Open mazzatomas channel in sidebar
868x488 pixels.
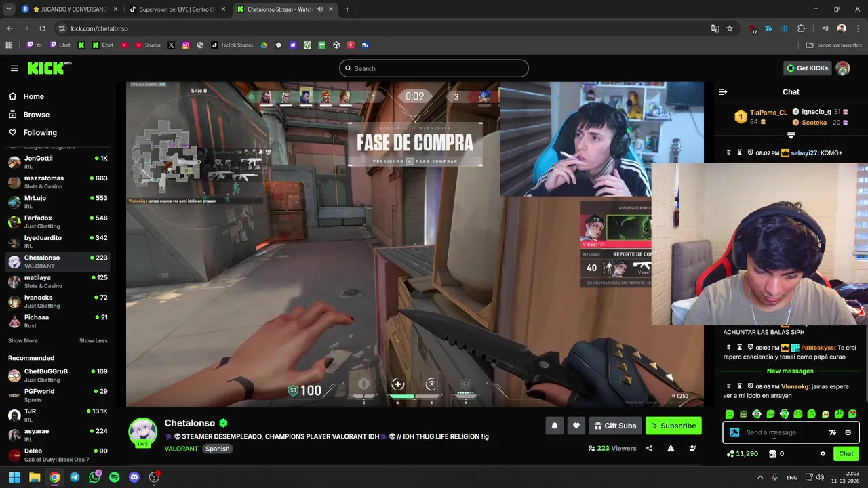pos(58,182)
